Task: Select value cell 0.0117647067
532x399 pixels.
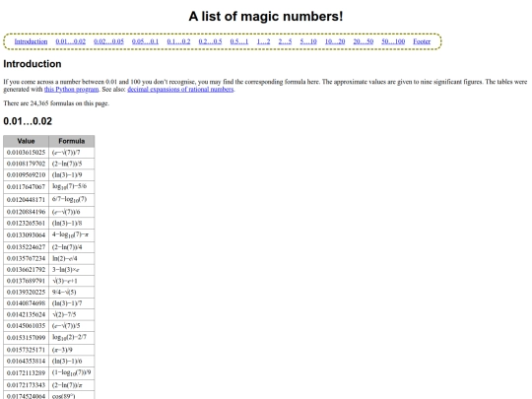Action: (x=27, y=186)
